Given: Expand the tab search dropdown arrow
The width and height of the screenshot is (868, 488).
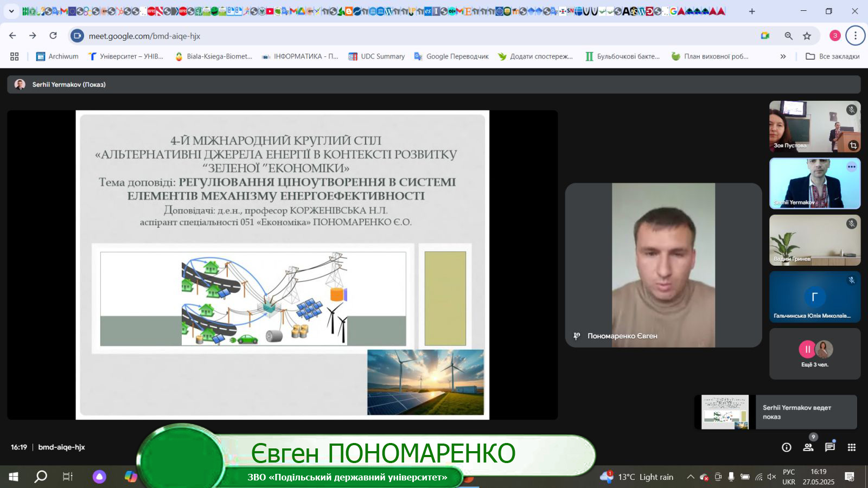Looking at the screenshot, I should click(x=11, y=11).
